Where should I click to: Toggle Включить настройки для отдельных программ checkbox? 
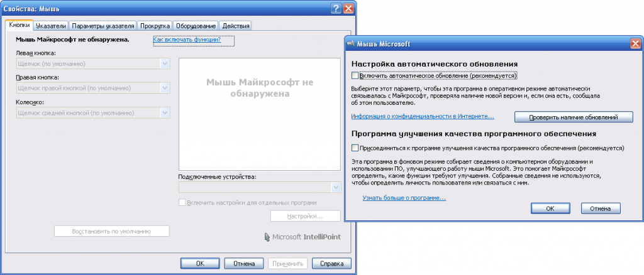coord(182,202)
